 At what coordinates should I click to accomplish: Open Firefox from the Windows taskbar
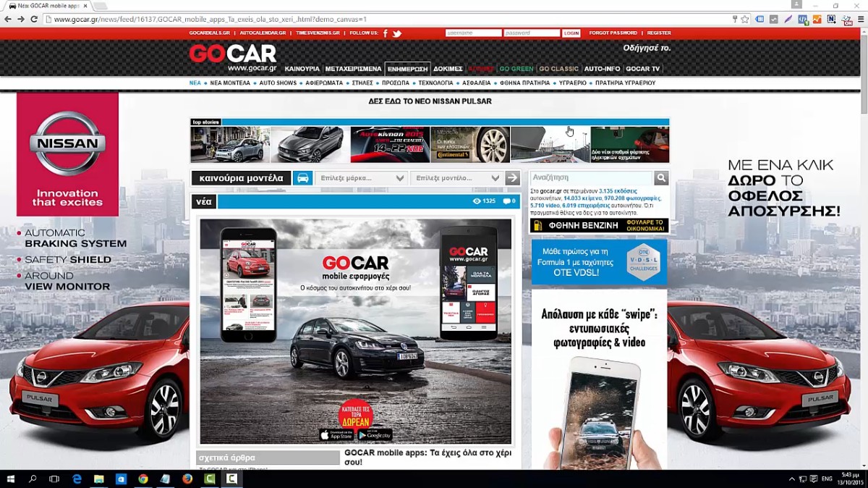click(x=187, y=479)
